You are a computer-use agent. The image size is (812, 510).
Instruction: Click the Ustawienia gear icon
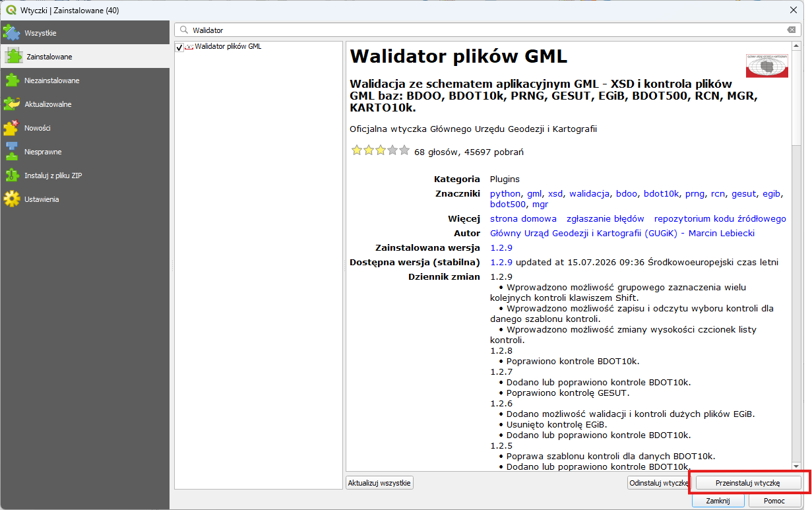point(11,199)
